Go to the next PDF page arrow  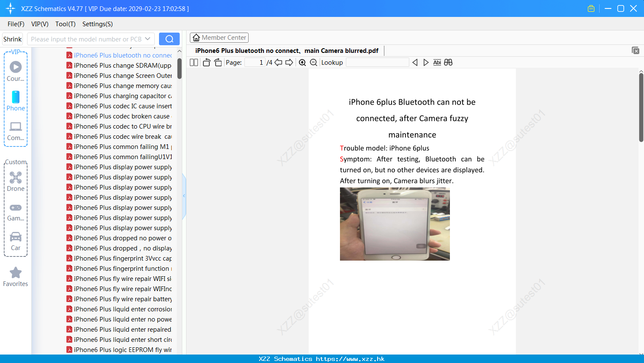(x=289, y=62)
